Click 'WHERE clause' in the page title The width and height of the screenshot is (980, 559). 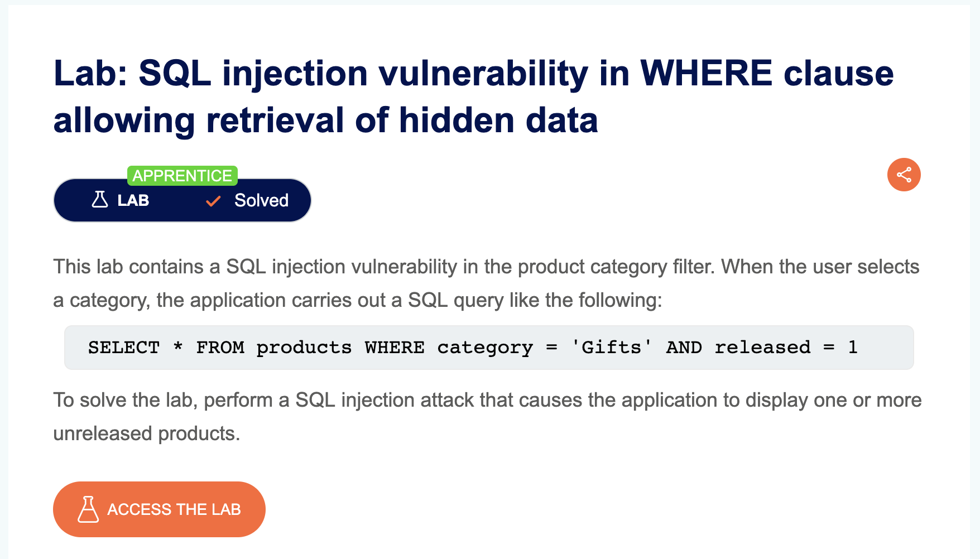pos(767,74)
